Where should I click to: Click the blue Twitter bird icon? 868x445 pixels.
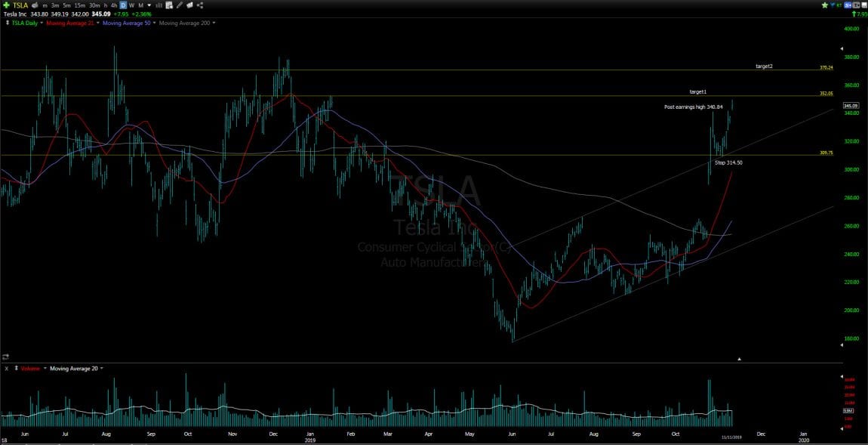(x=833, y=5)
